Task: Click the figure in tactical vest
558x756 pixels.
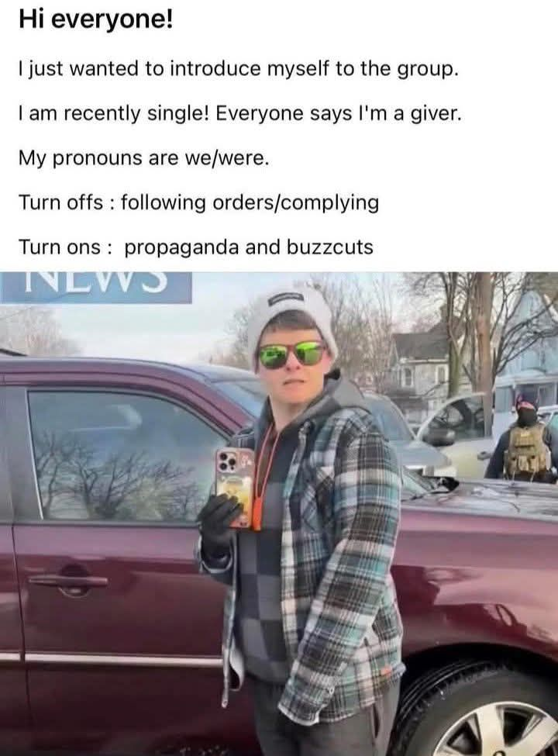Action: click(x=523, y=440)
